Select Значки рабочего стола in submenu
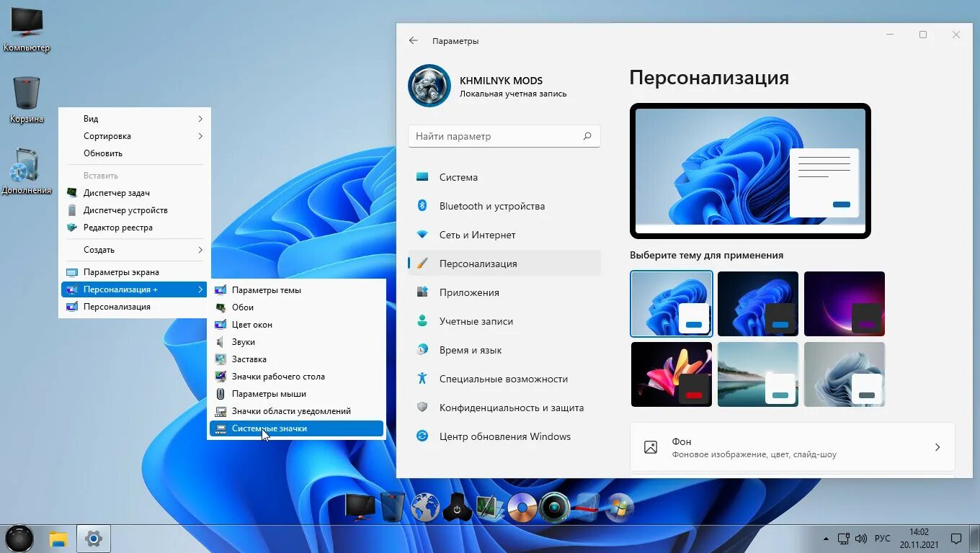Image resolution: width=980 pixels, height=553 pixels. (x=297, y=377)
